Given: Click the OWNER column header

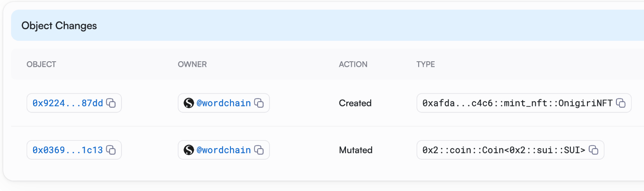Looking at the screenshot, I should coord(192,64).
